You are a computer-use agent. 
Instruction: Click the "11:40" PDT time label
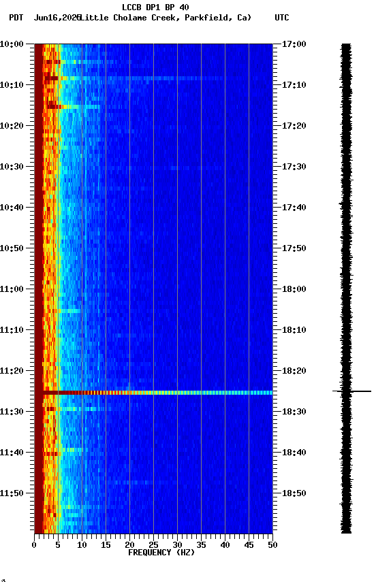(x=12, y=453)
